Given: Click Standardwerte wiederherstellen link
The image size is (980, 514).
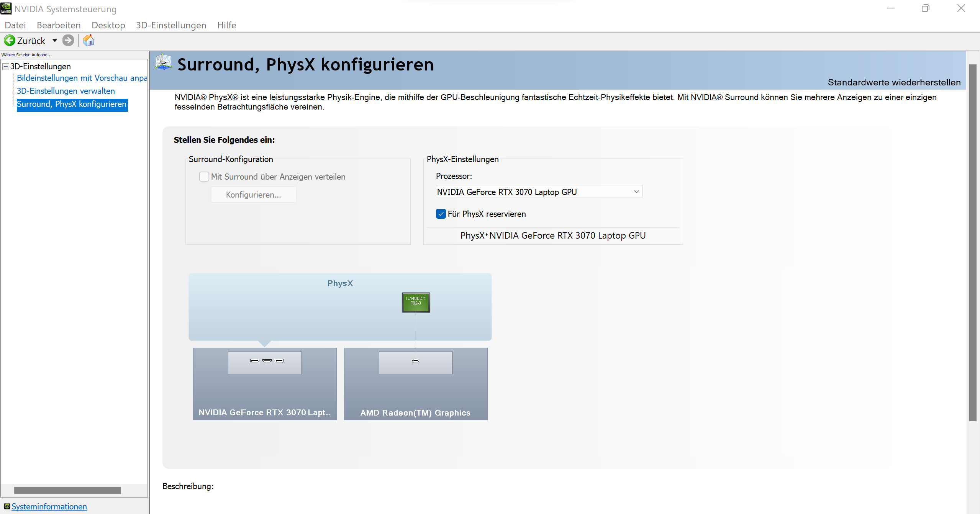Looking at the screenshot, I should tap(894, 82).
